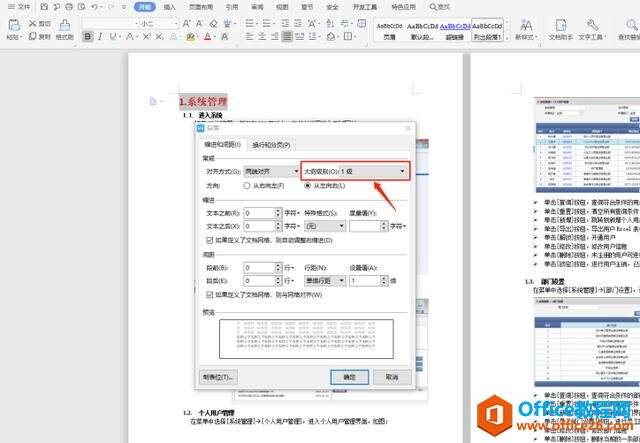This screenshot has height=443, width=640.
Task: Click the sort icon in ribbon
Action: coord(330,23)
